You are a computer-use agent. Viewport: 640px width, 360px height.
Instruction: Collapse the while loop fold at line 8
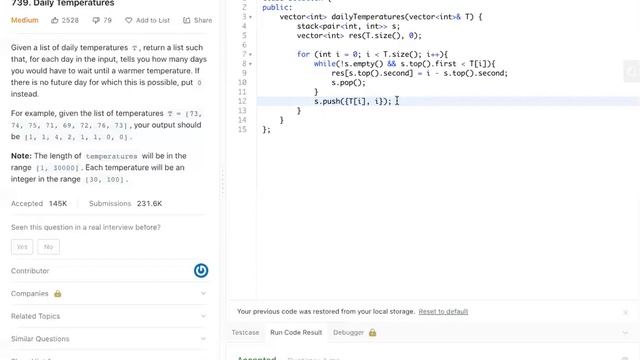[250, 64]
